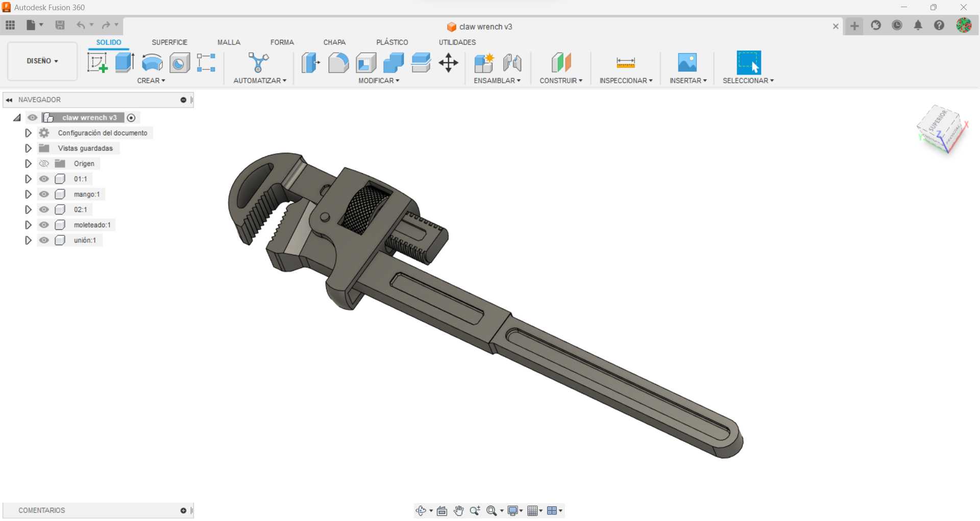Click the New Component icon
This screenshot has height=521, width=980.
484,63
